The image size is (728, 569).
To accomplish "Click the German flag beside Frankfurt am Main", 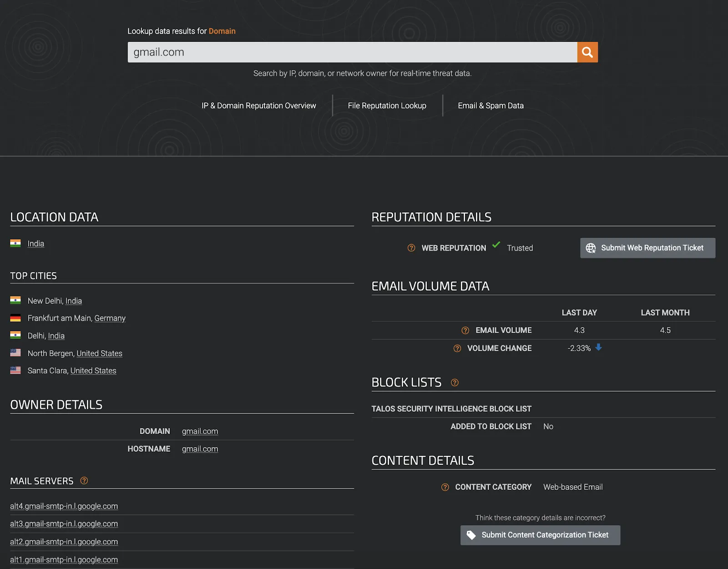I will [15, 318].
